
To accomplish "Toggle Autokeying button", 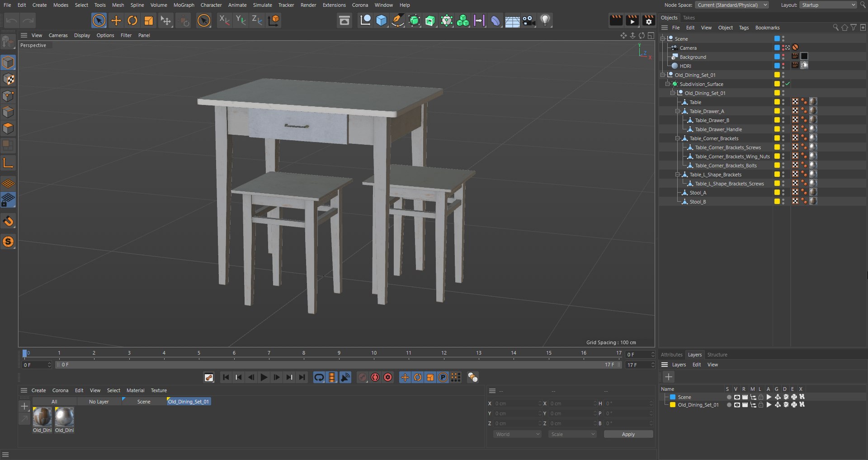I will coord(375,377).
